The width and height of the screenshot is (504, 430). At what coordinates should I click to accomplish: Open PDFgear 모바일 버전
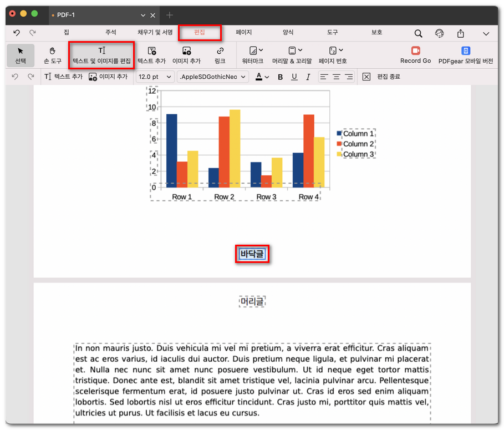point(465,55)
